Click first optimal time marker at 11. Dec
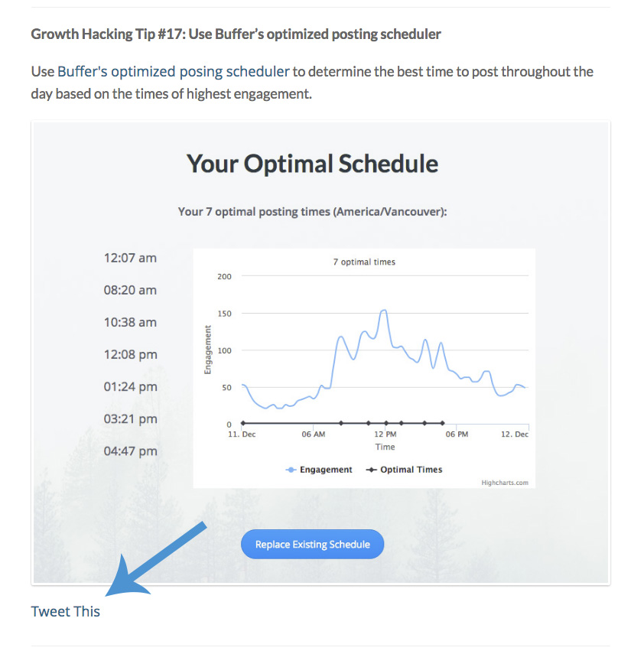Image resolution: width=644 pixels, height=654 pixels. (x=243, y=423)
